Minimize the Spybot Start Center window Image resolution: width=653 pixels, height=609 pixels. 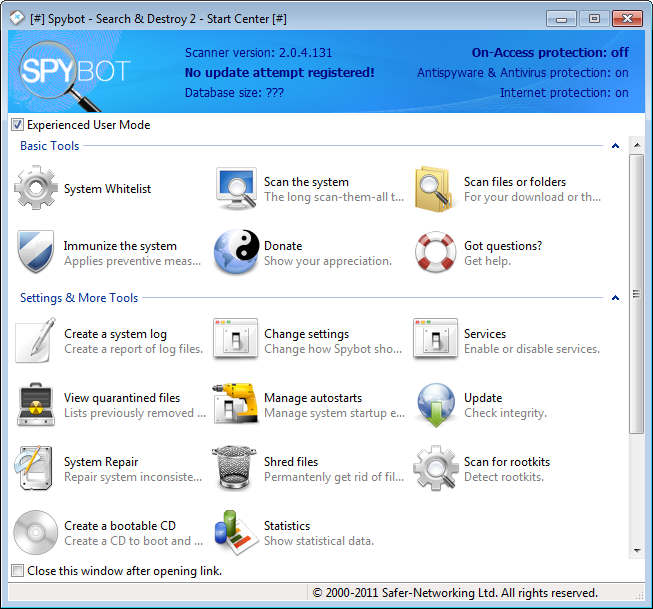pyautogui.click(x=561, y=19)
